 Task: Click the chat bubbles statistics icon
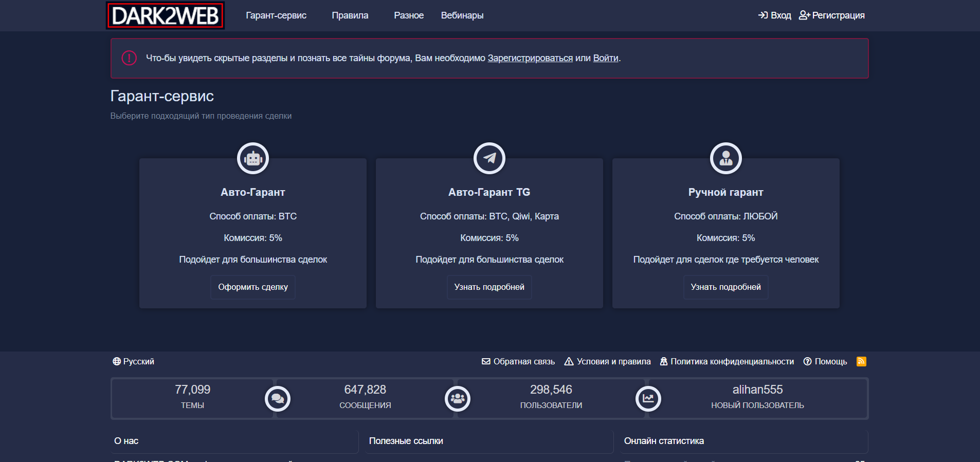pos(278,399)
